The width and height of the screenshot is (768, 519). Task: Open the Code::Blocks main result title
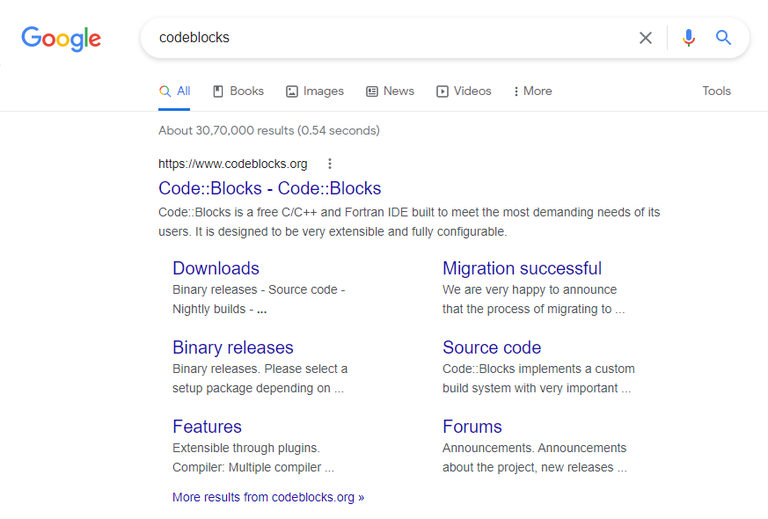tap(269, 188)
